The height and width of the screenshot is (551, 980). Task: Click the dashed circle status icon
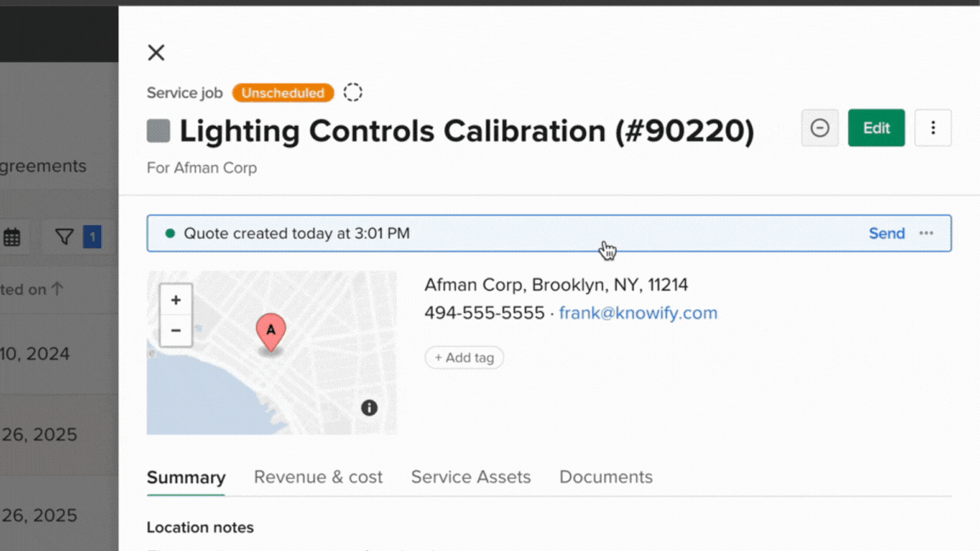353,93
